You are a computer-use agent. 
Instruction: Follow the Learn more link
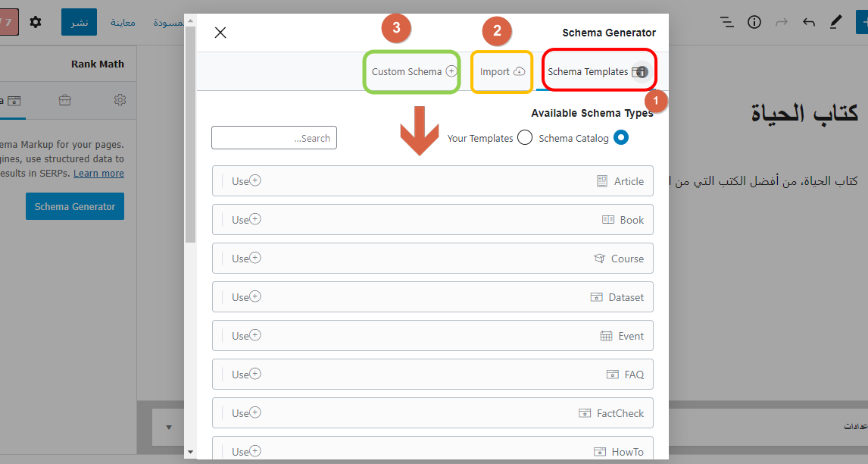[x=98, y=174]
